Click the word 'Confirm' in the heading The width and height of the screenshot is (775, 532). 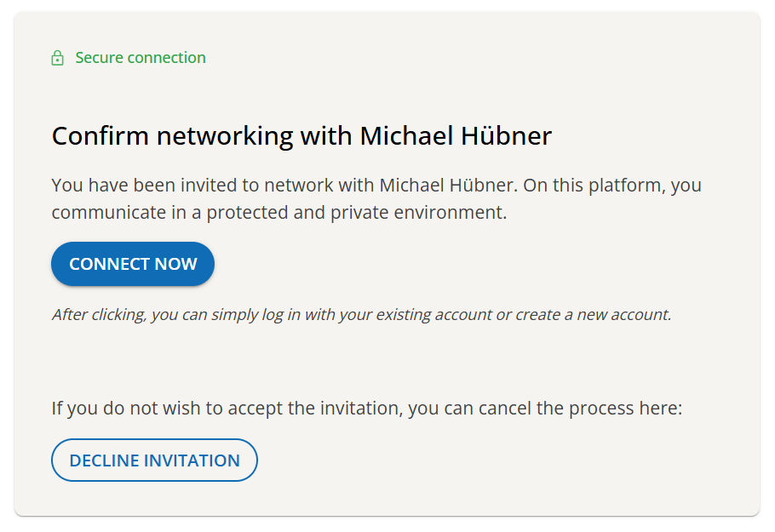(x=100, y=136)
